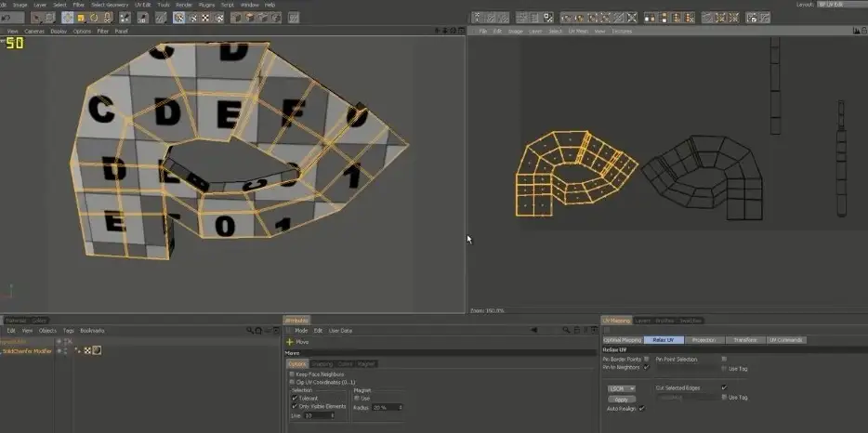Click the black-and-white checker UV mode icon

(205, 19)
